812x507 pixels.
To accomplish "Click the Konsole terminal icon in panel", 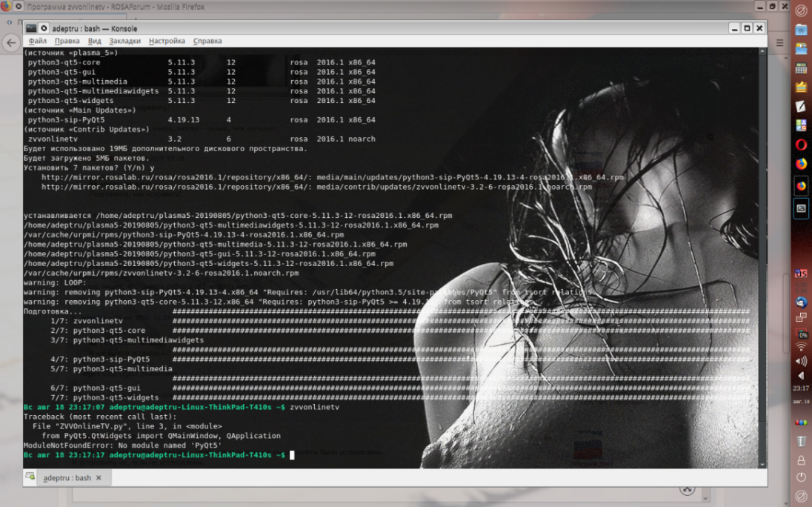I will click(x=801, y=208).
